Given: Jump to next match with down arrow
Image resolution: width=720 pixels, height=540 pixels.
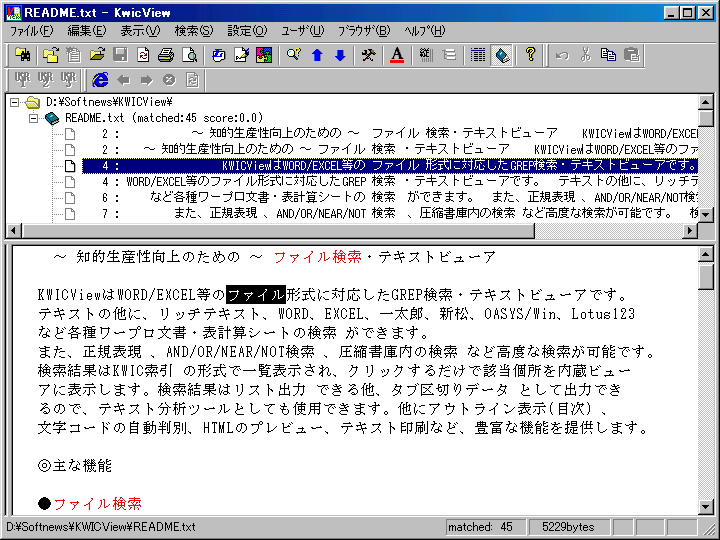Looking at the screenshot, I should 340,56.
